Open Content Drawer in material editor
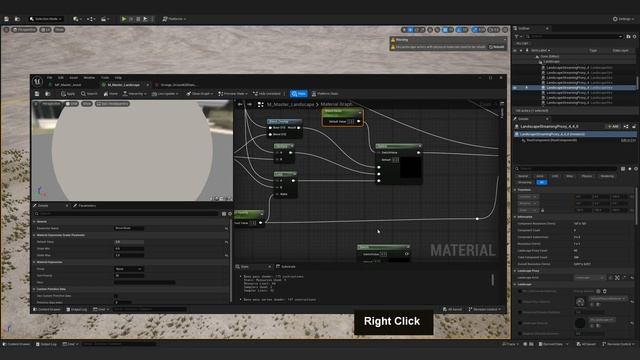Image resolution: width=640 pixels, height=360 pixels. click(47, 309)
